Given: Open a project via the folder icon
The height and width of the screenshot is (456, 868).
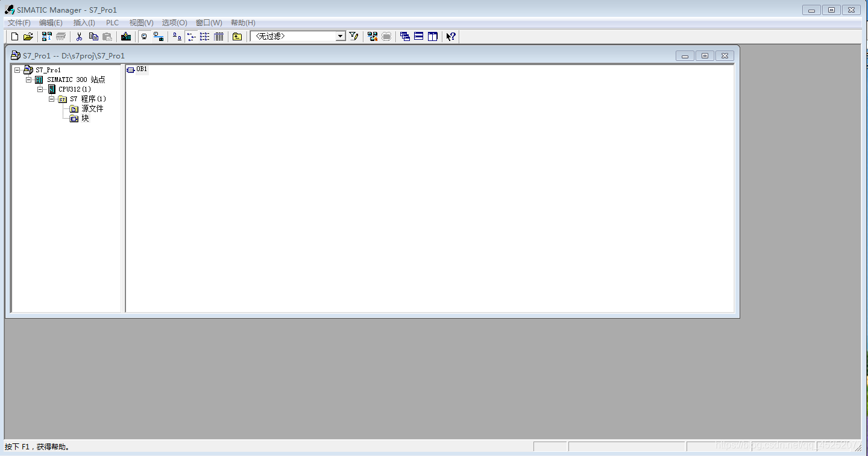Looking at the screenshot, I should [x=28, y=37].
